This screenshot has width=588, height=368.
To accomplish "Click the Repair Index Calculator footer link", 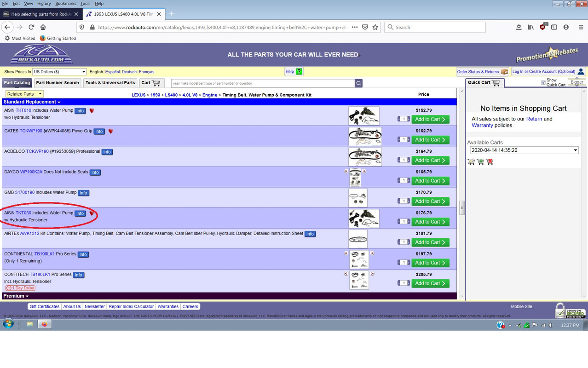I will coord(131,306).
